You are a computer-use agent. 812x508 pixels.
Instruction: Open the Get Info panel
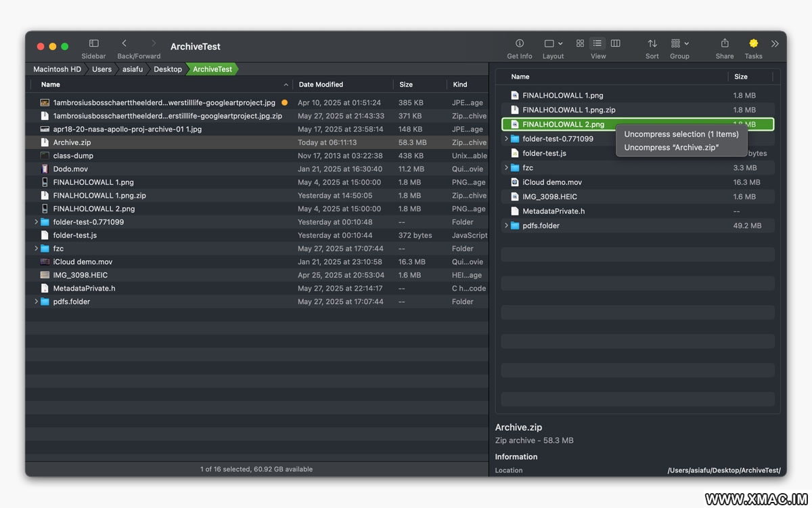pos(519,43)
